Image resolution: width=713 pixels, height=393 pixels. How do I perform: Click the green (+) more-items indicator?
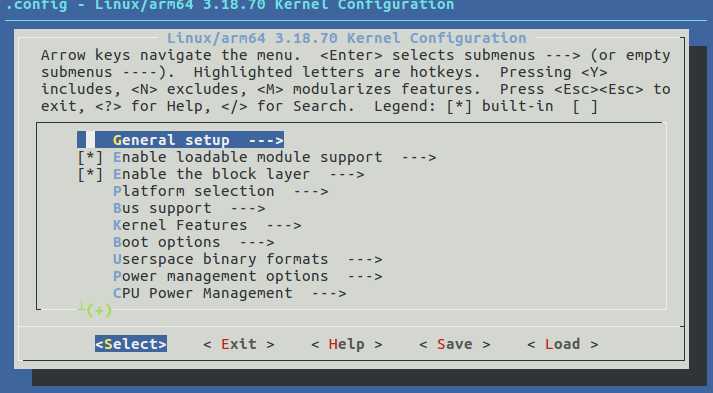tap(99, 311)
